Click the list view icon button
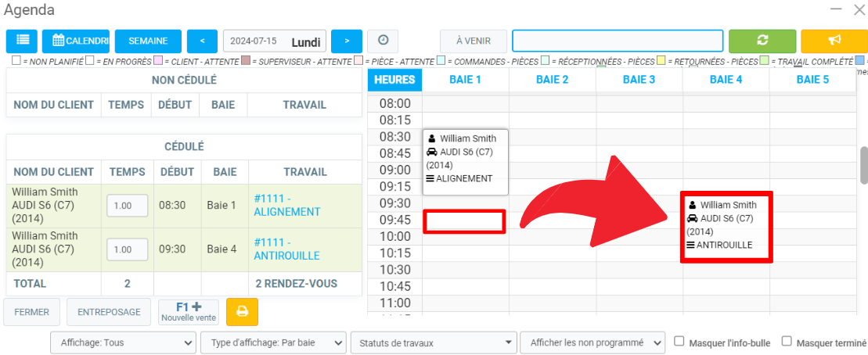The width and height of the screenshot is (868, 355). coord(22,41)
